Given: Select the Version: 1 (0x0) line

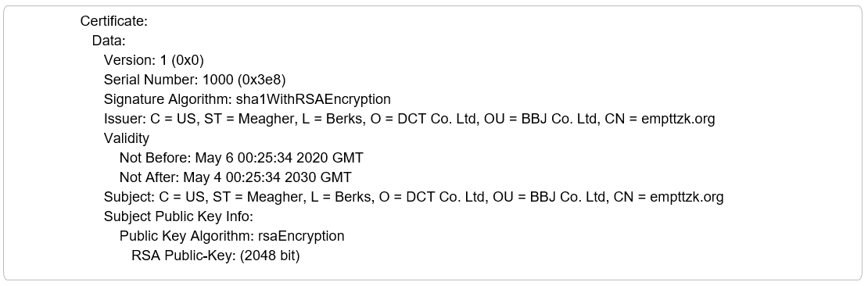Looking at the screenshot, I should [x=154, y=59].
